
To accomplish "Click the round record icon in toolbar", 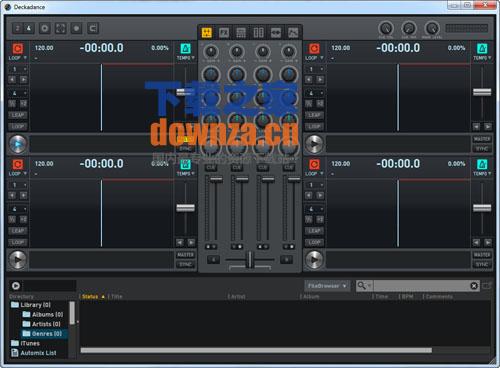I will pyautogui.click(x=77, y=28).
